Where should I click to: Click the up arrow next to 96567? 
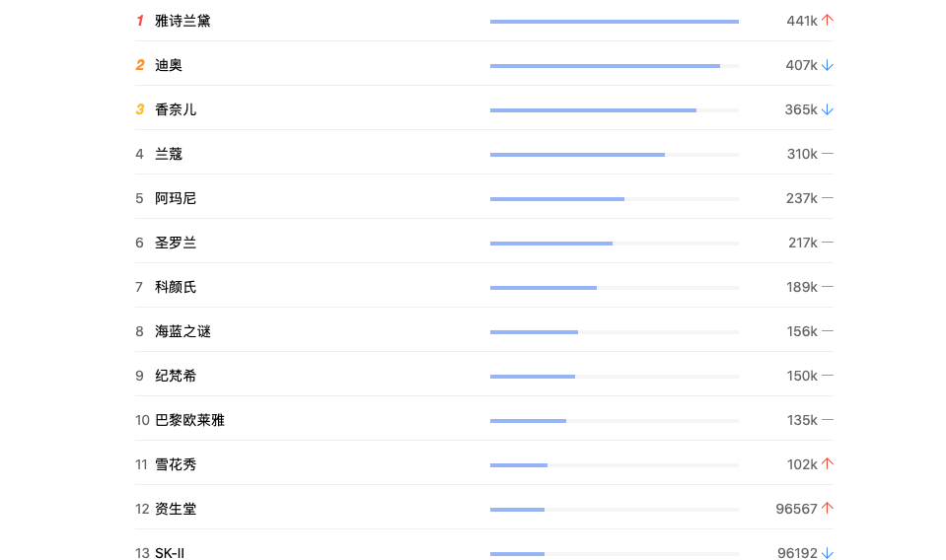click(828, 509)
